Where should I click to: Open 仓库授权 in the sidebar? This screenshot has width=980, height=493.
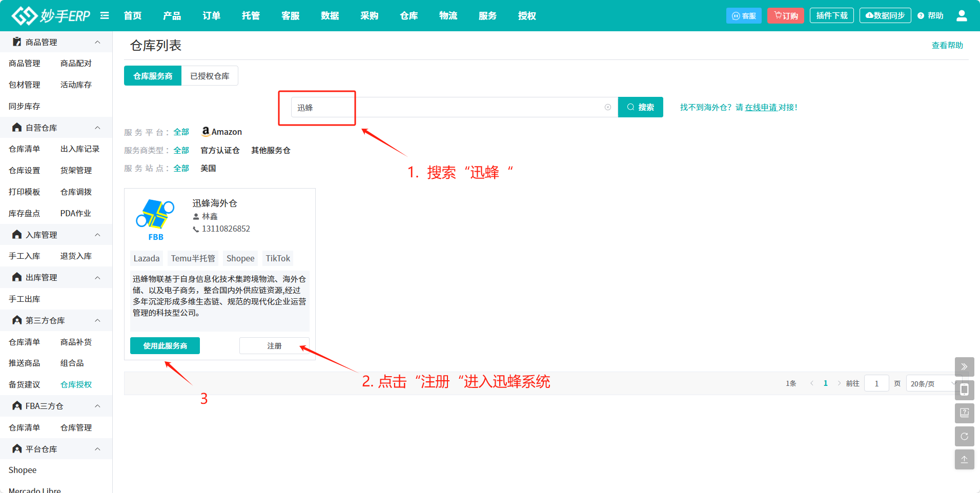pyautogui.click(x=76, y=384)
